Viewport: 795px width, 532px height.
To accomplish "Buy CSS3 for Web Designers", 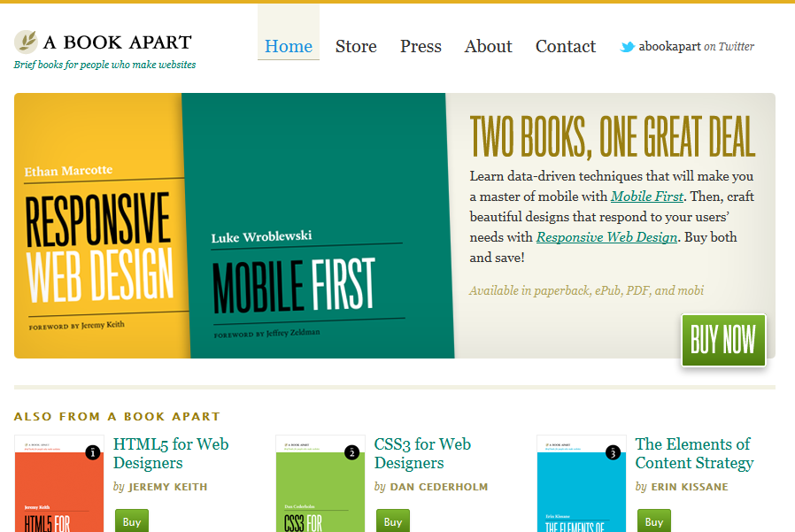I will [393, 521].
